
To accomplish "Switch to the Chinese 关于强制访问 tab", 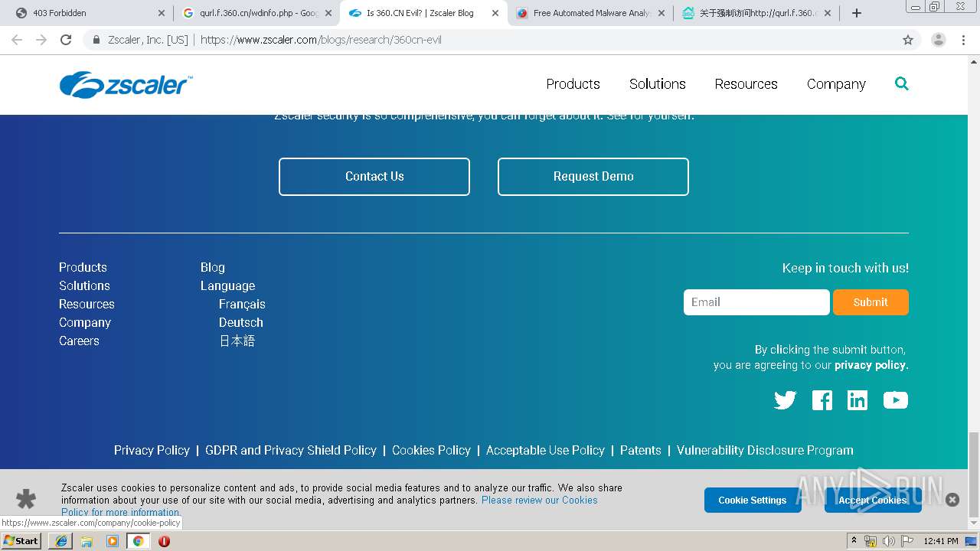I will tap(756, 13).
